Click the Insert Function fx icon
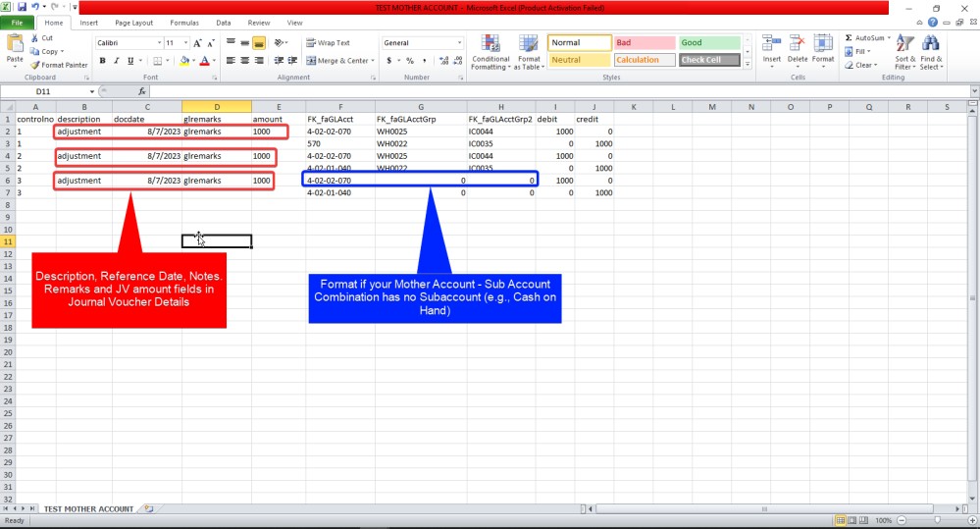 [x=141, y=91]
